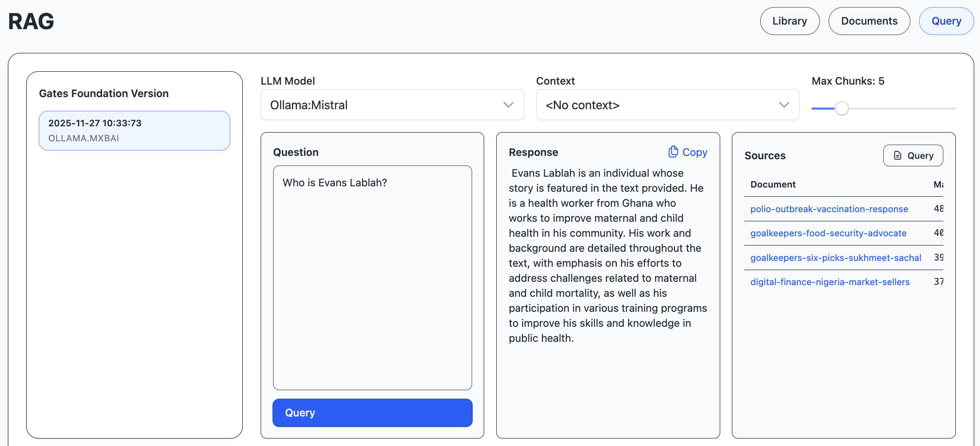Open goalkeepers-food-security-advocate source link
This screenshot has height=446, width=980.
(x=828, y=233)
